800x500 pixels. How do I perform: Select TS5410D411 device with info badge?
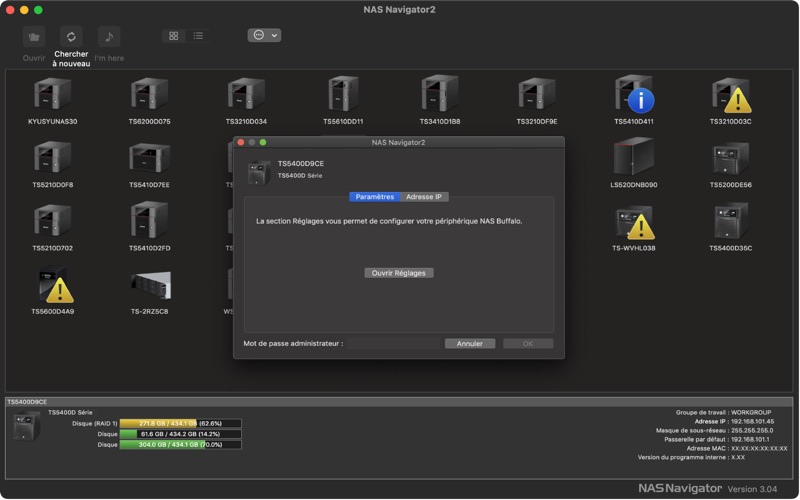pyautogui.click(x=634, y=94)
